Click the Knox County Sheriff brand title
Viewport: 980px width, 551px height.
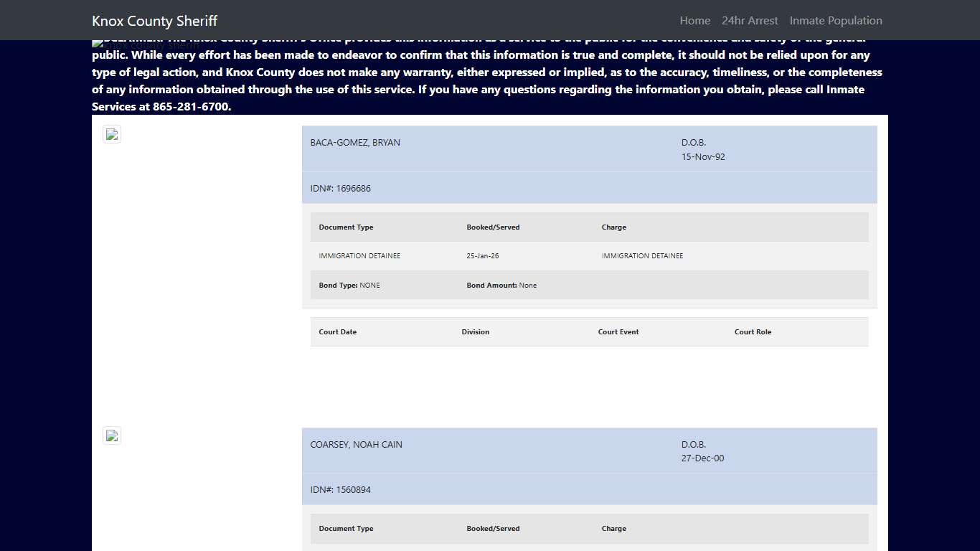click(154, 21)
